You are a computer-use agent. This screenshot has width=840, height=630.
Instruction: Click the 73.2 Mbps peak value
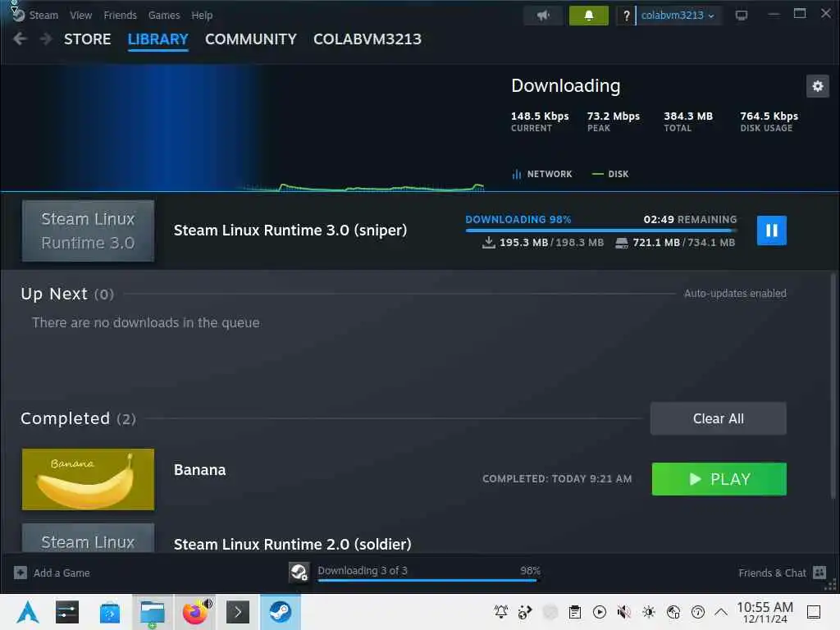tap(614, 116)
